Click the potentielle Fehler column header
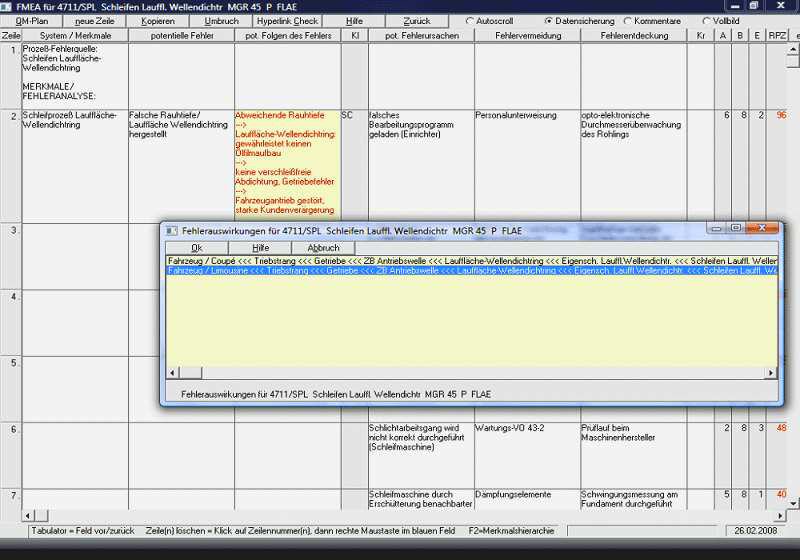 [x=182, y=35]
